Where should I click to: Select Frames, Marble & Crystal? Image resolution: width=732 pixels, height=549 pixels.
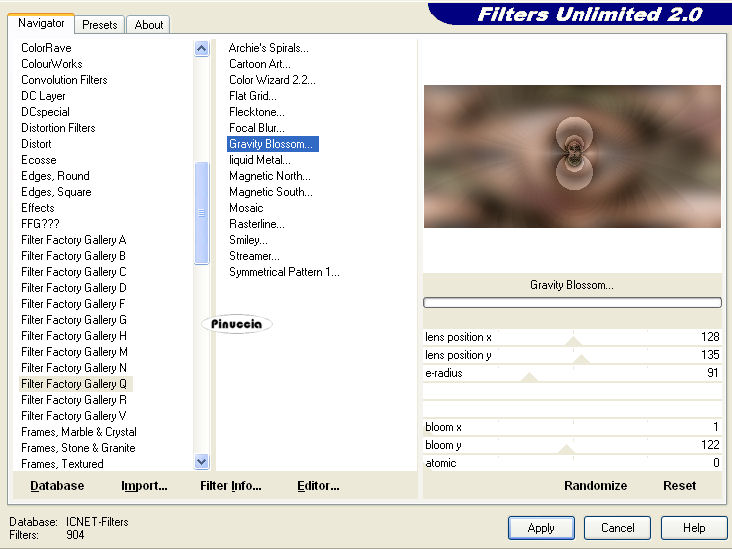coord(79,432)
